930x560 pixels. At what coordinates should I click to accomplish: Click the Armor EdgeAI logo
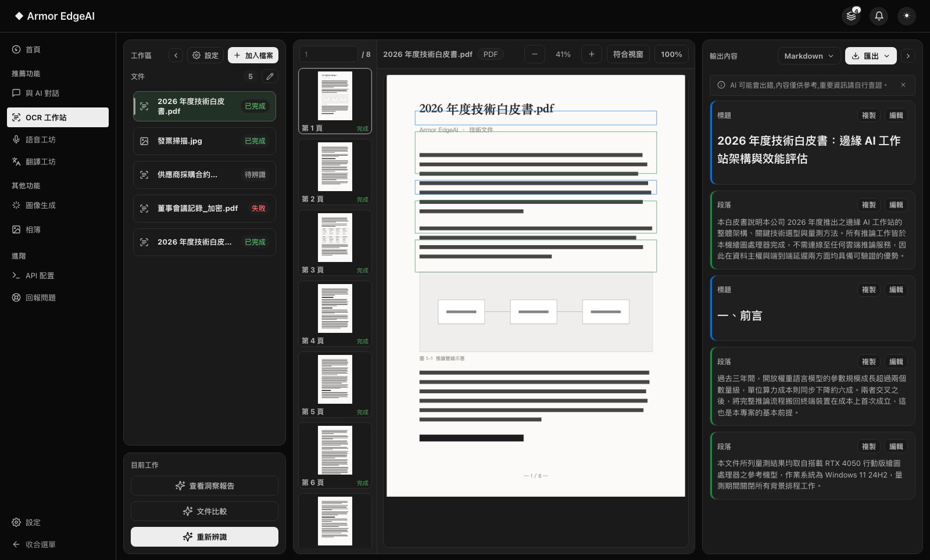[x=55, y=16]
